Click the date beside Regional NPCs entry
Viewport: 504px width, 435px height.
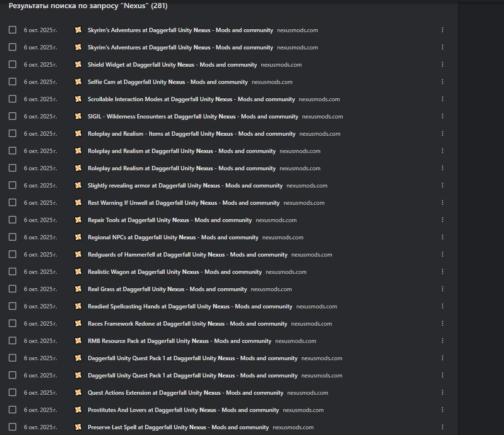40,237
